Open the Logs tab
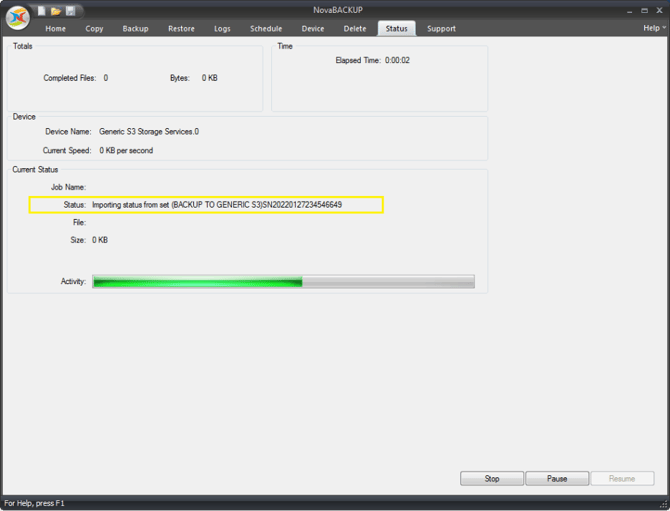This screenshot has height=511, width=670. coord(222,29)
